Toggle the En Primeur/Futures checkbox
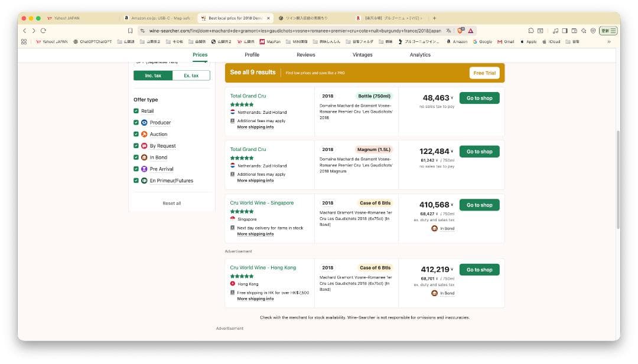This screenshot has height=364, width=638. pos(136,181)
